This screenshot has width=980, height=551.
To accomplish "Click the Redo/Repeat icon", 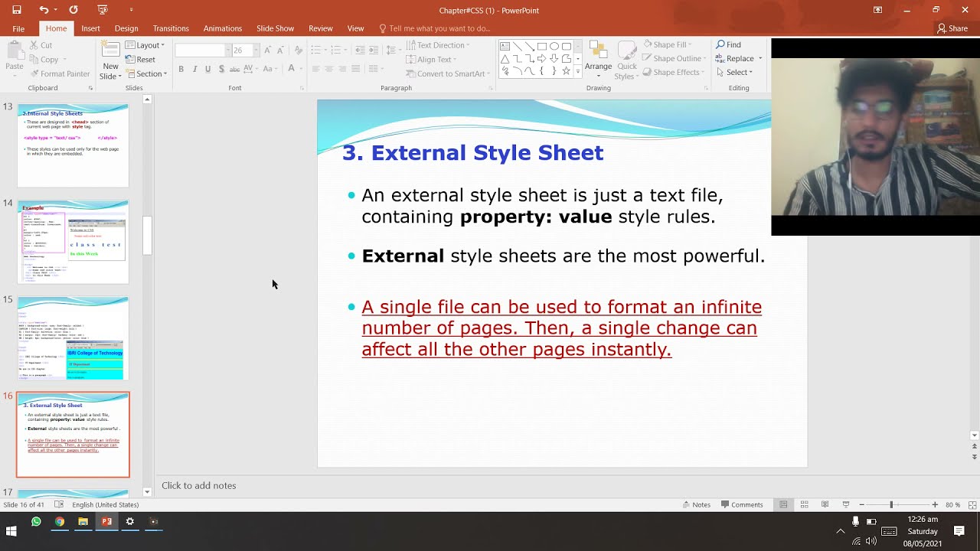I will click(x=73, y=10).
